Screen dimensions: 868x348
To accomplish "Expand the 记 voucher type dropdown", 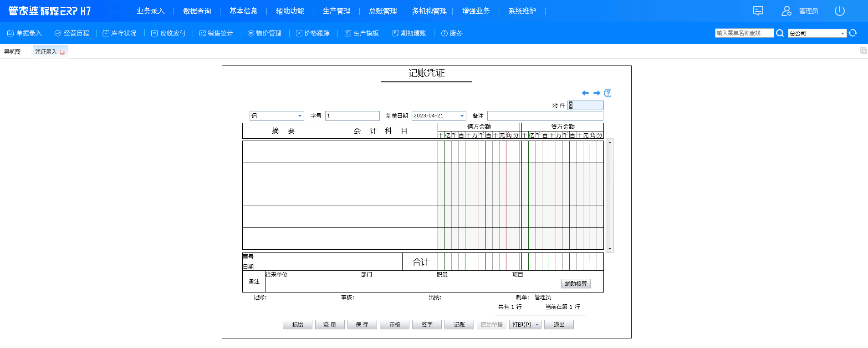I will pos(300,116).
